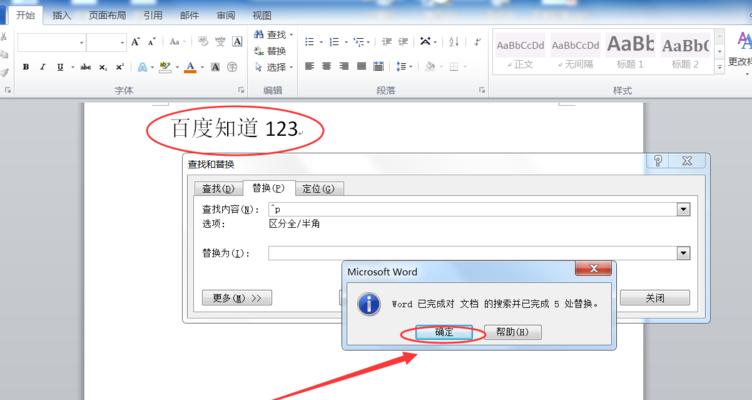Open the 查找(D) tab in dialog
Screen dimensions: 752x400
[218, 188]
